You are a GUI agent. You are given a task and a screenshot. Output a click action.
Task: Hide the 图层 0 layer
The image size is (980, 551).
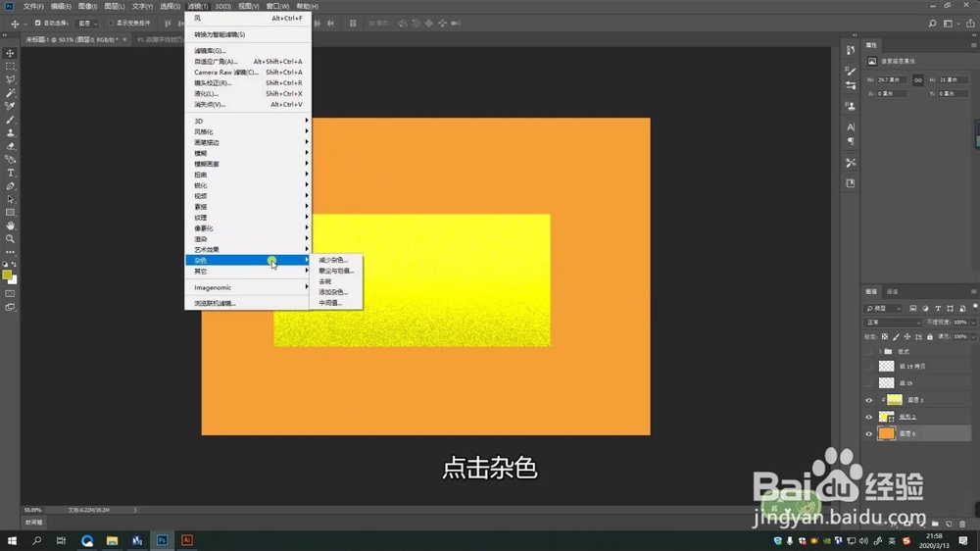tap(868, 433)
